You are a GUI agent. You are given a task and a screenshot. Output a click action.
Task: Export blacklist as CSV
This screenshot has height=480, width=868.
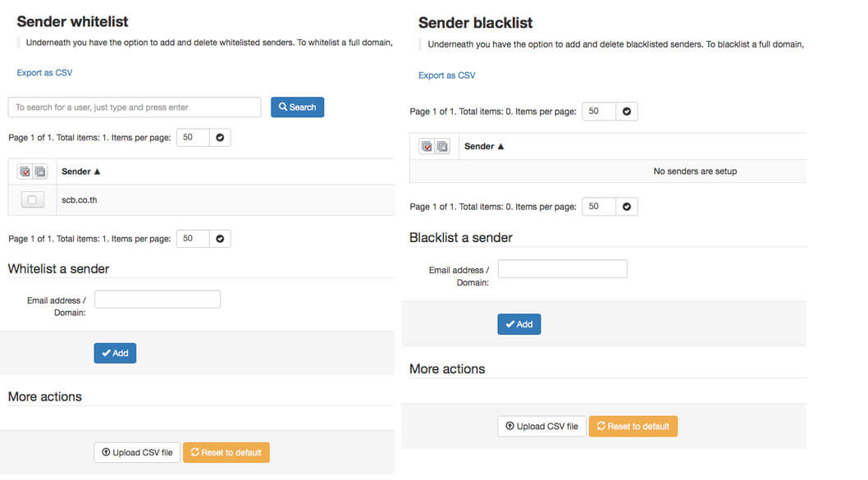pyautogui.click(x=447, y=75)
